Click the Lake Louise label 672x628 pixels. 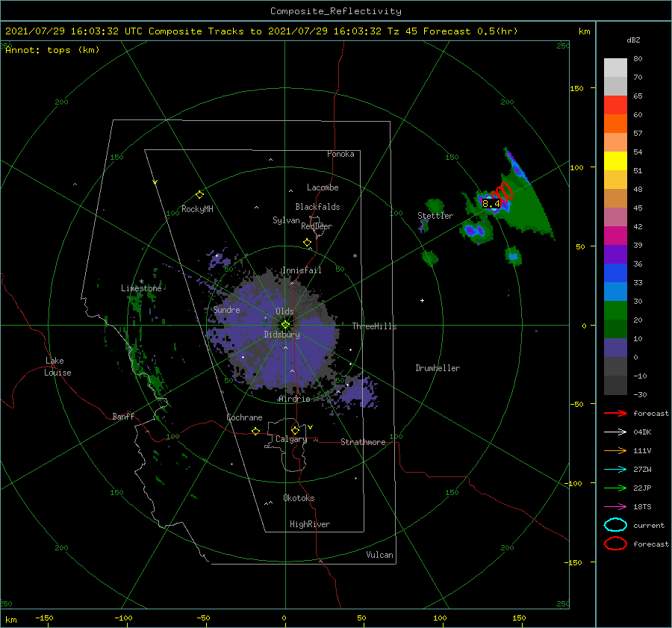tap(57, 367)
